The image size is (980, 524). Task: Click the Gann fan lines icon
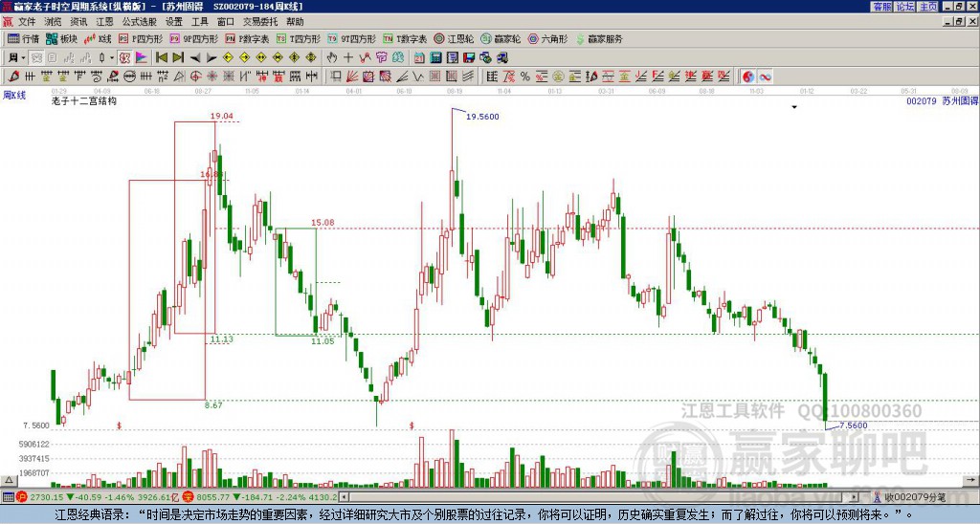pos(352,76)
